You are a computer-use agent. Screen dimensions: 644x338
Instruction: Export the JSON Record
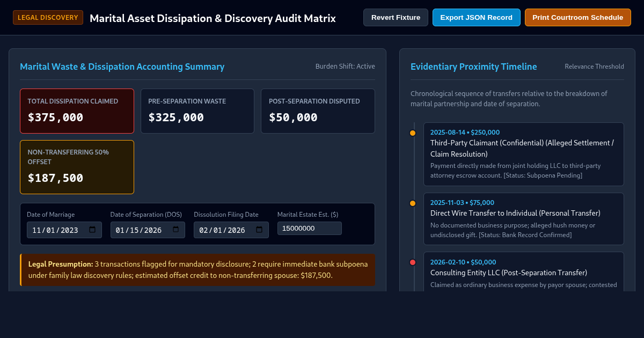[476, 18]
